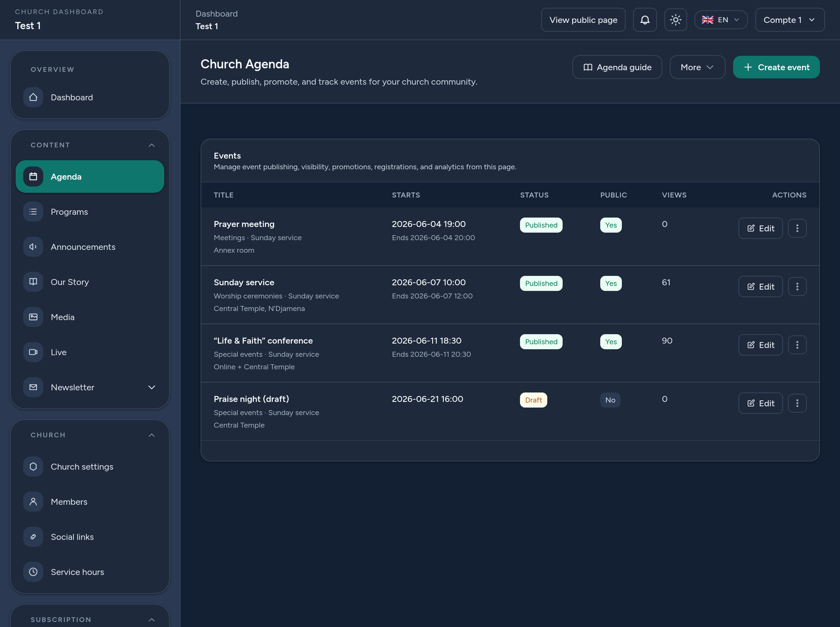Edit the Prayer meeting event
Screen dimensions: 840x627
[760, 228]
